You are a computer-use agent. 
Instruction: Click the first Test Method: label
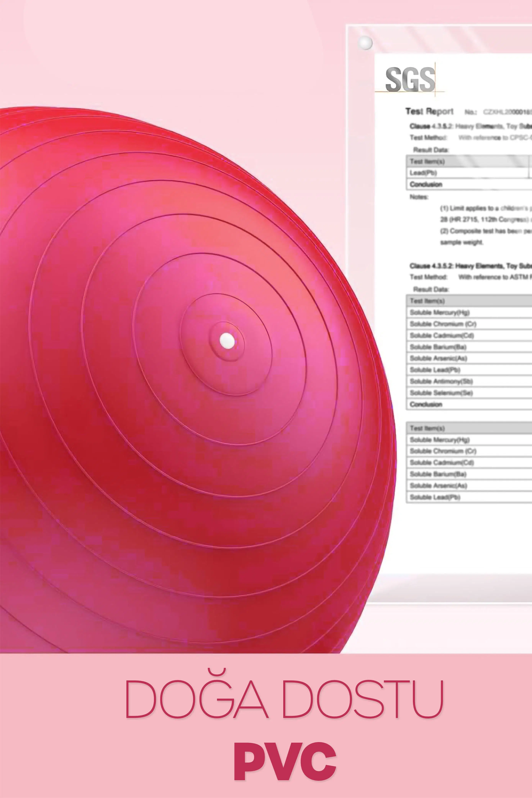428,138
